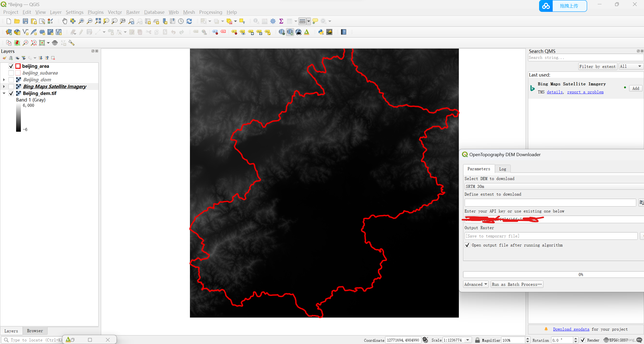Expand all layer tree items icon
The height and width of the screenshot is (344, 644).
pyautogui.click(x=41, y=58)
